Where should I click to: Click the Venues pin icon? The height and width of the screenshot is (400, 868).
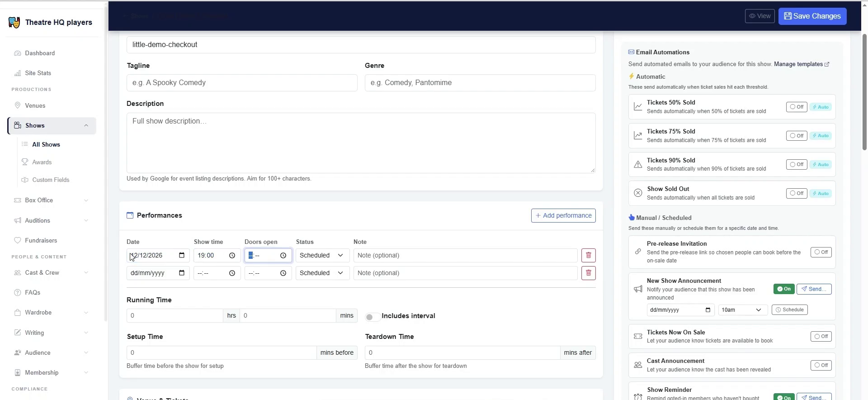[x=18, y=105]
